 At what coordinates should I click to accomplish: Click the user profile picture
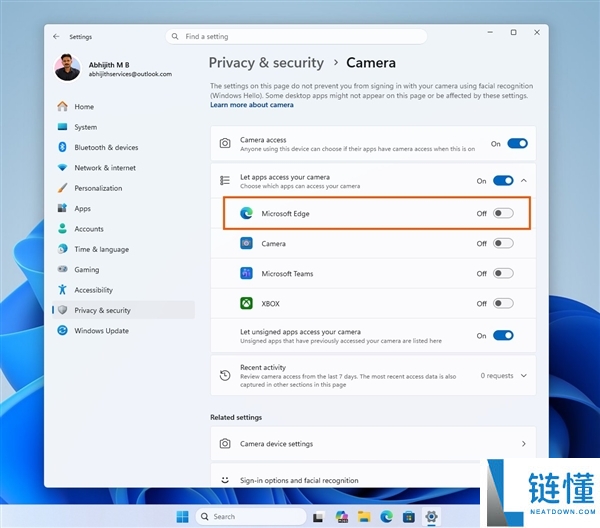pos(67,68)
